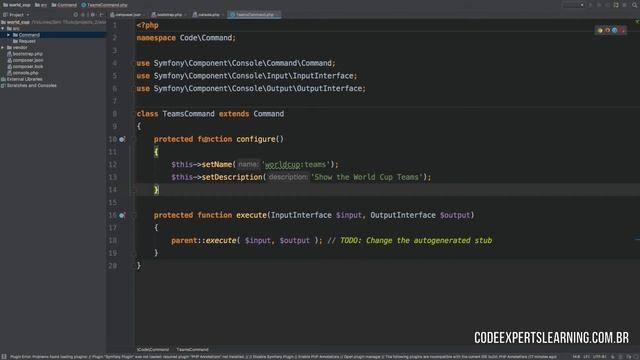Switch to the console.php editor tab
Viewport: 640px width, 360px height.
(x=209, y=15)
